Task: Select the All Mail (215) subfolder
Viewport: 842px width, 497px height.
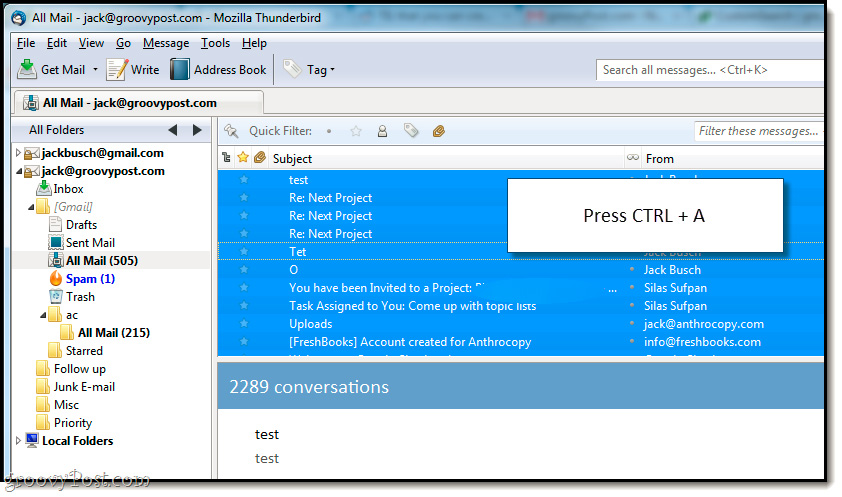Action: coord(113,333)
